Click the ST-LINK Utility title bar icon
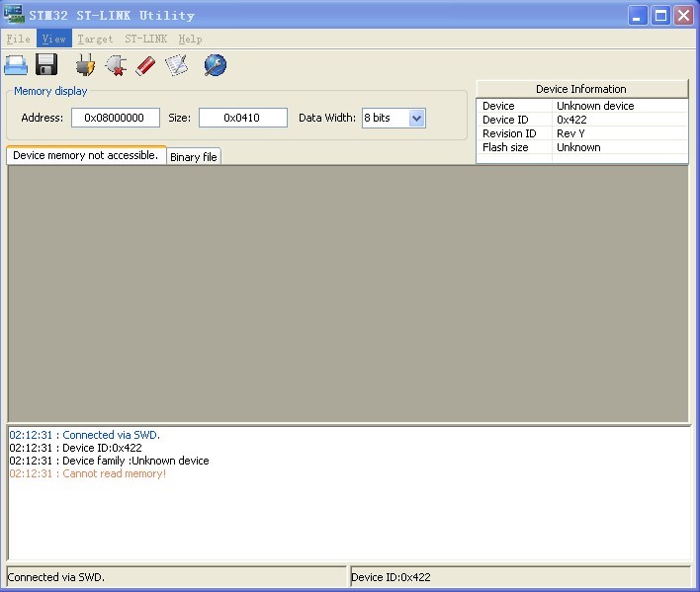 14,15
